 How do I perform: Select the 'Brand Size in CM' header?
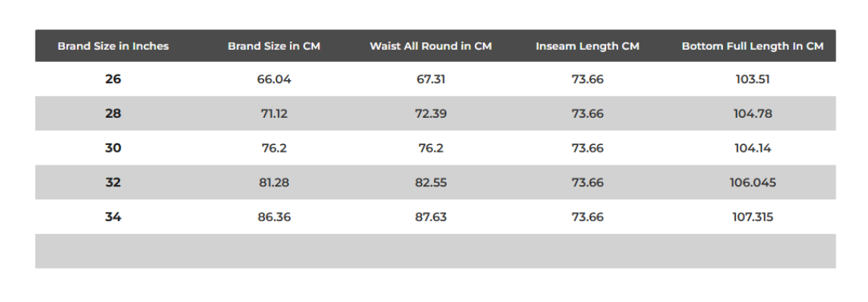pos(274,46)
